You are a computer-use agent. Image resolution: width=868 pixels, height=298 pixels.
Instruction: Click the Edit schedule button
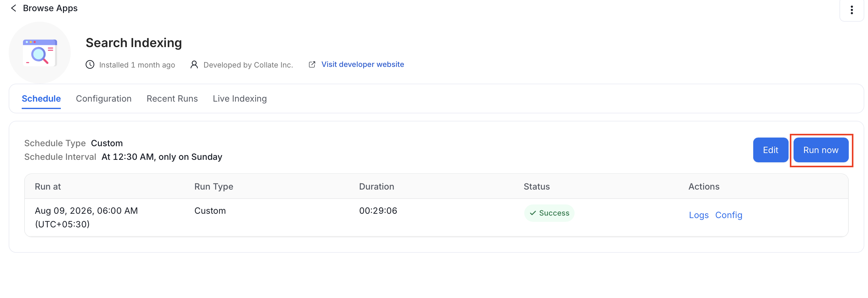pyautogui.click(x=770, y=150)
